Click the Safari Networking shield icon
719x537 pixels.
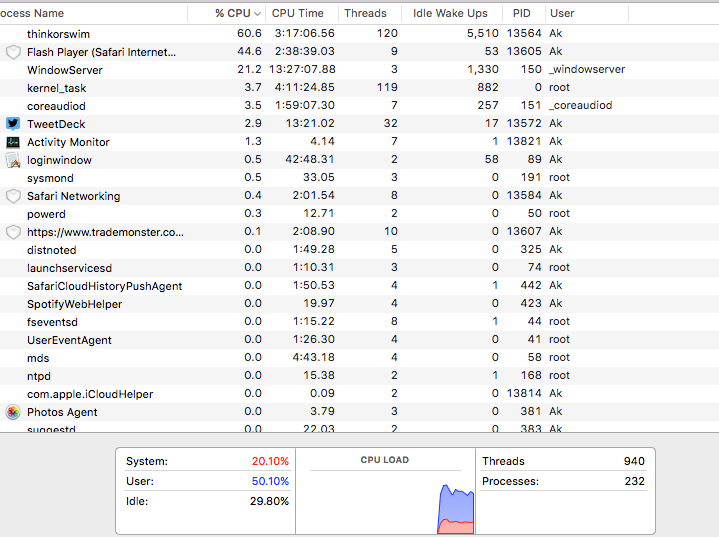[13, 196]
